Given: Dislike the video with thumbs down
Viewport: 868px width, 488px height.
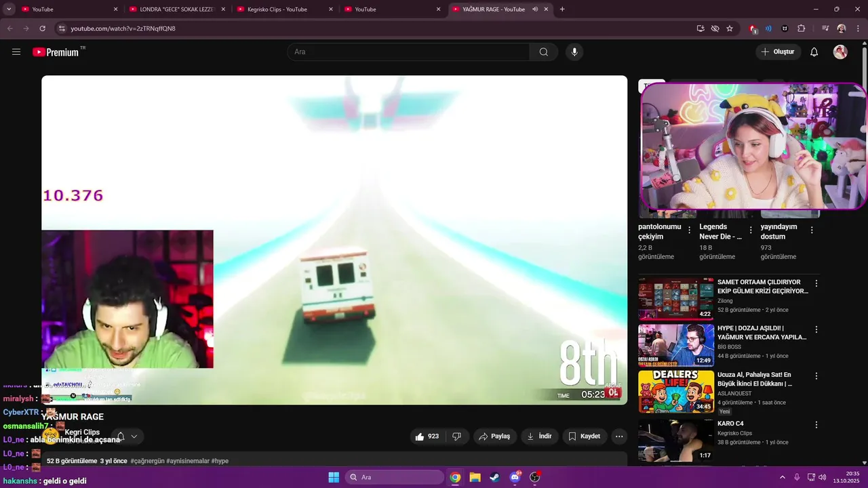Looking at the screenshot, I should click(x=457, y=436).
